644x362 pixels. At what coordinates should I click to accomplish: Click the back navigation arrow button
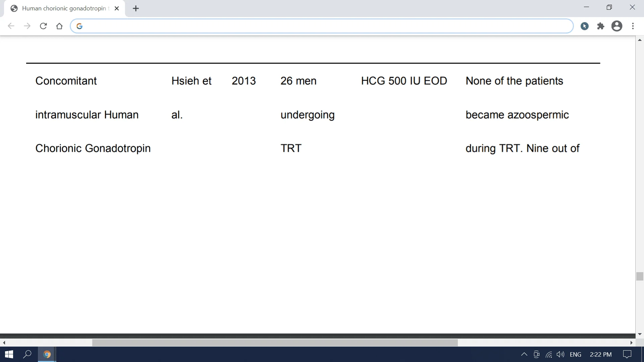[x=11, y=26]
